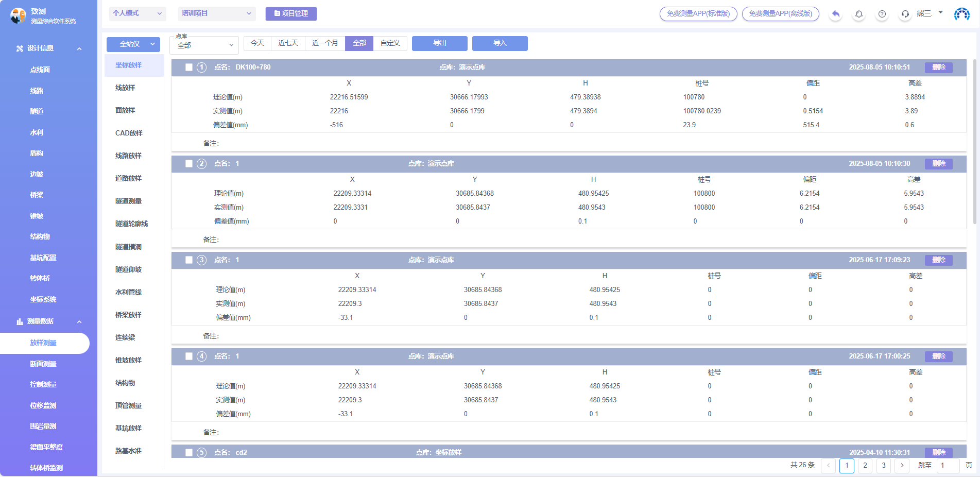Delete record 1 using its 删除 button
The height and width of the screenshot is (477, 980).
pos(938,67)
